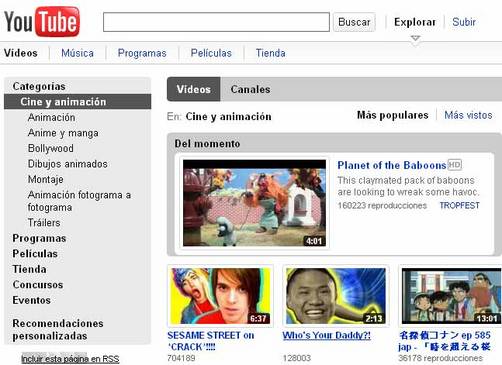Choose the Anime y manga subcategory
The width and height of the screenshot is (502, 365).
(x=63, y=133)
